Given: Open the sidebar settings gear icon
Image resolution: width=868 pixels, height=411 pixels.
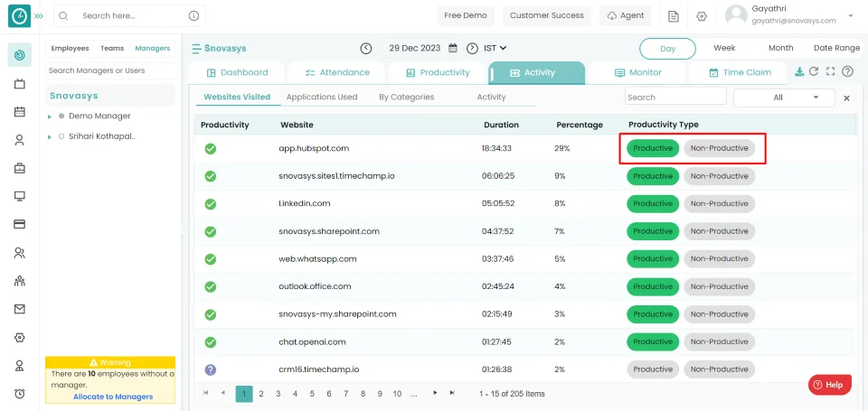Looking at the screenshot, I should pos(19,338).
